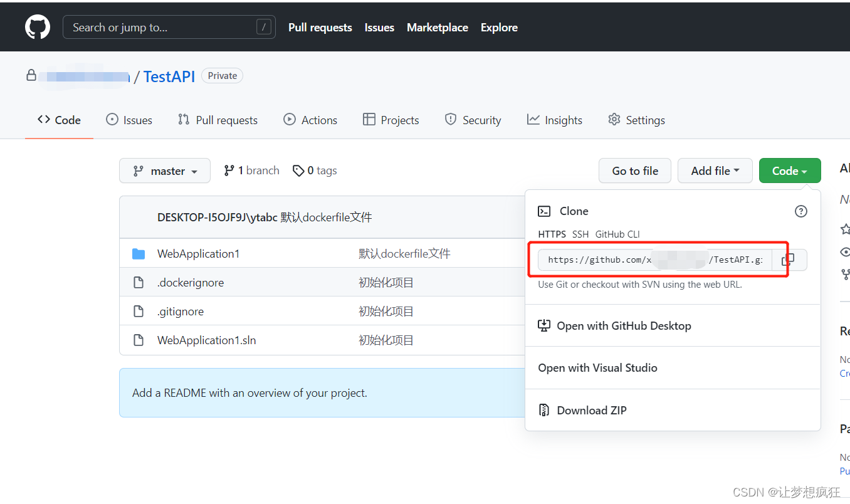Open the WebApplication1 folder
The width and height of the screenshot is (850, 504).
coord(198,254)
